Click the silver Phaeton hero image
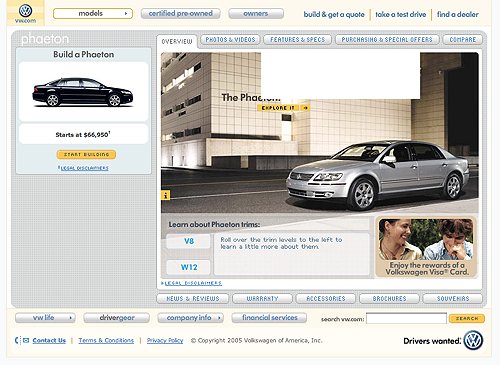The image size is (500, 365). coord(378,175)
